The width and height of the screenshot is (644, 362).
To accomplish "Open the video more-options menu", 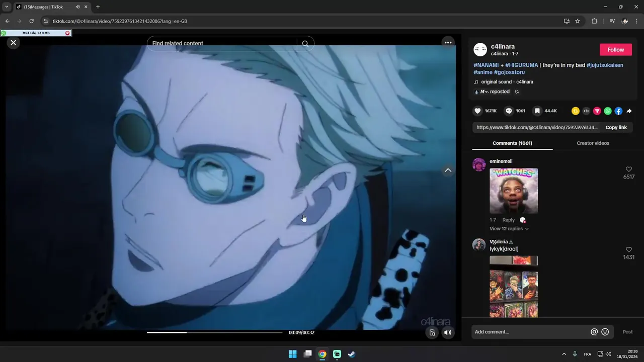I will coord(448,43).
